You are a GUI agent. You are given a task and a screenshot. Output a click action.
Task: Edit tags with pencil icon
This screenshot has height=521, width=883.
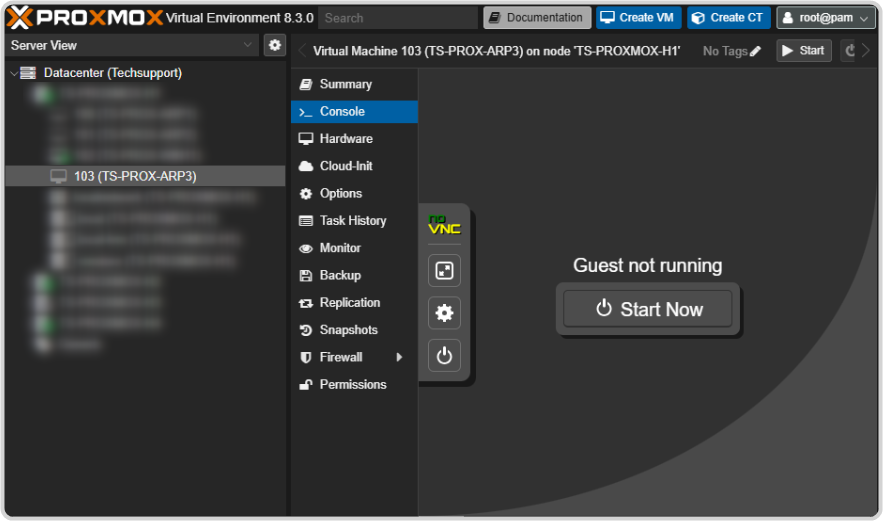(755, 51)
